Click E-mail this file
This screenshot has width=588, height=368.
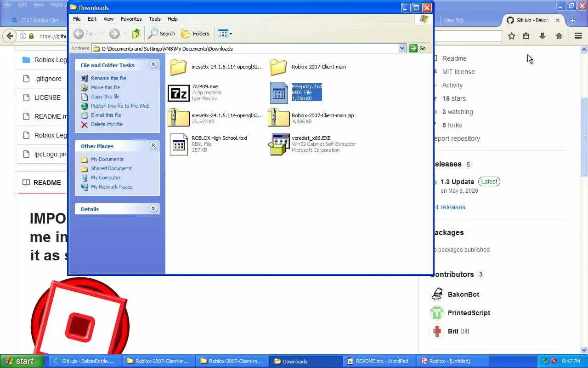106,115
